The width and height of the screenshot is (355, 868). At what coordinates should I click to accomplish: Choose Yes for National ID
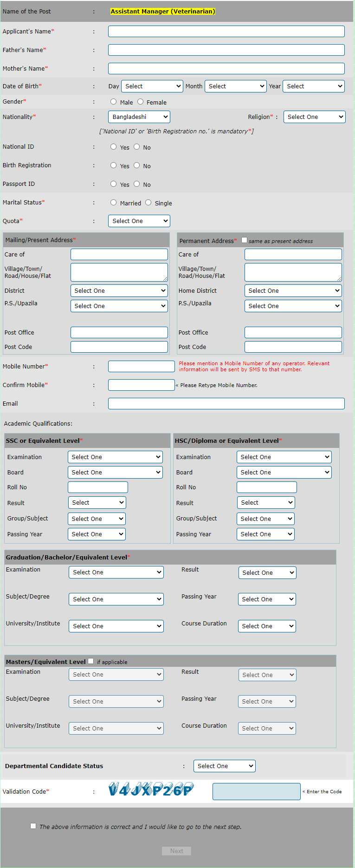coord(113,147)
